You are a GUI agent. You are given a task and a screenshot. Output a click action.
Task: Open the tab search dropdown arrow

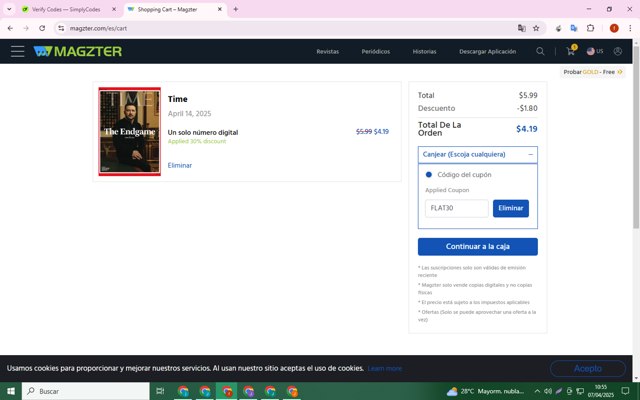9,9
